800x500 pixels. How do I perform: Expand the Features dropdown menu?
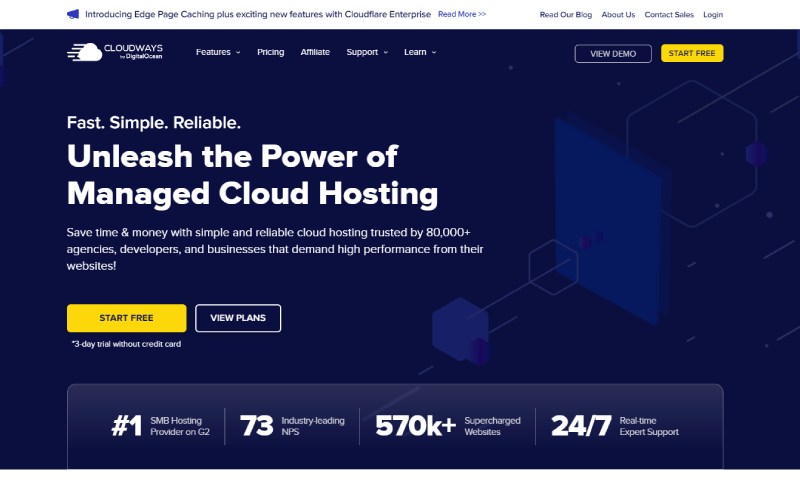coord(218,52)
